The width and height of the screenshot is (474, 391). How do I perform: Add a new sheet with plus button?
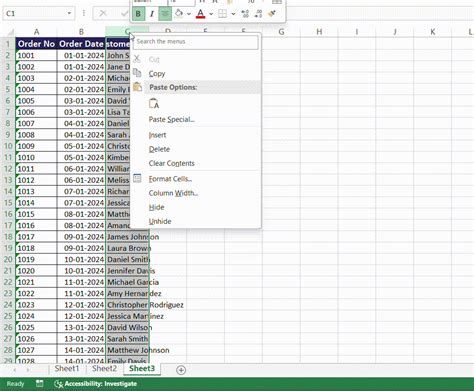pyautogui.click(x=181, y=370)
